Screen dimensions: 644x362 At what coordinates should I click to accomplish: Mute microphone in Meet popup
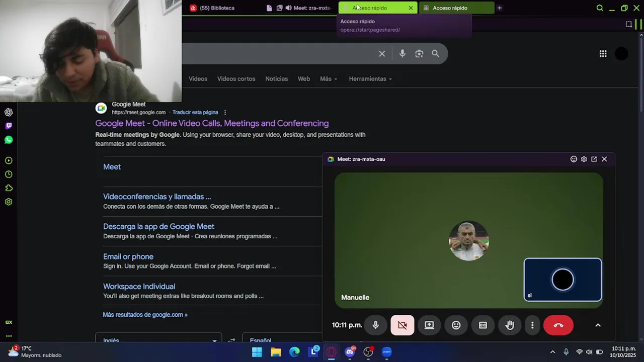tap(375, 325)
